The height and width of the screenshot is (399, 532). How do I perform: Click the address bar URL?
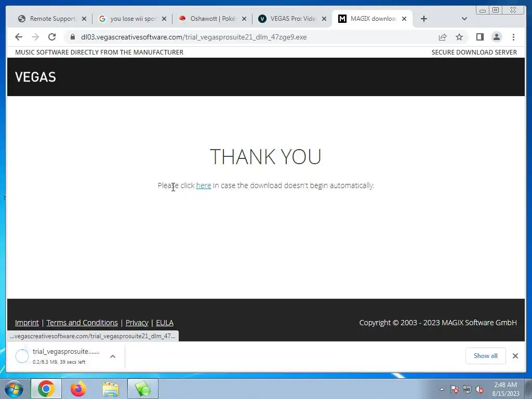(x=194, y=37)
